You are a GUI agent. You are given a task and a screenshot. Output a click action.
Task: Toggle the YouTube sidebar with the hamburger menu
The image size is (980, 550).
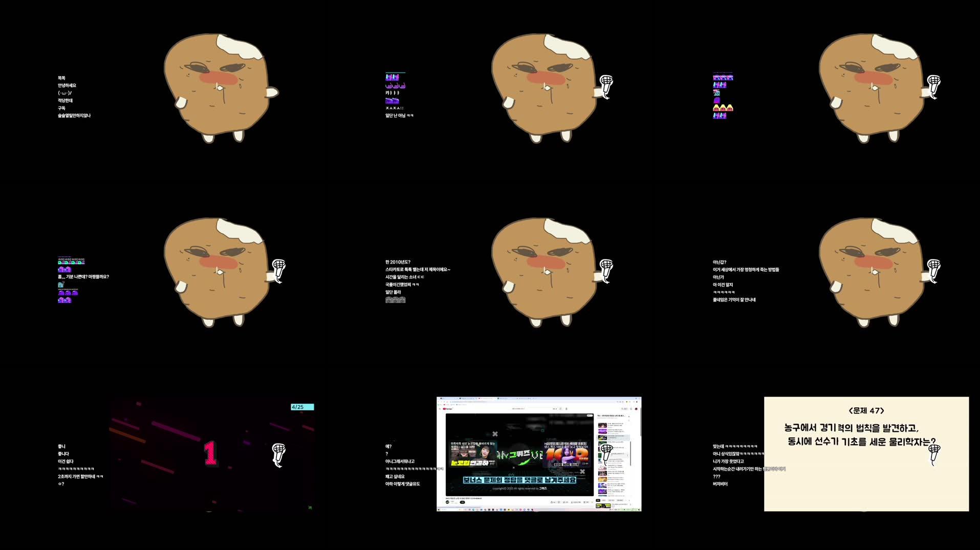[440, 409]
